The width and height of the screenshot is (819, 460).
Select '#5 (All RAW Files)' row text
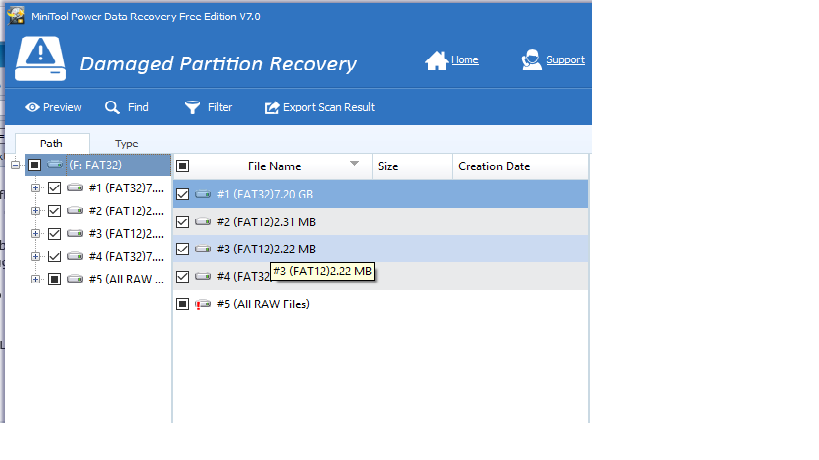(x=263, y=304)
